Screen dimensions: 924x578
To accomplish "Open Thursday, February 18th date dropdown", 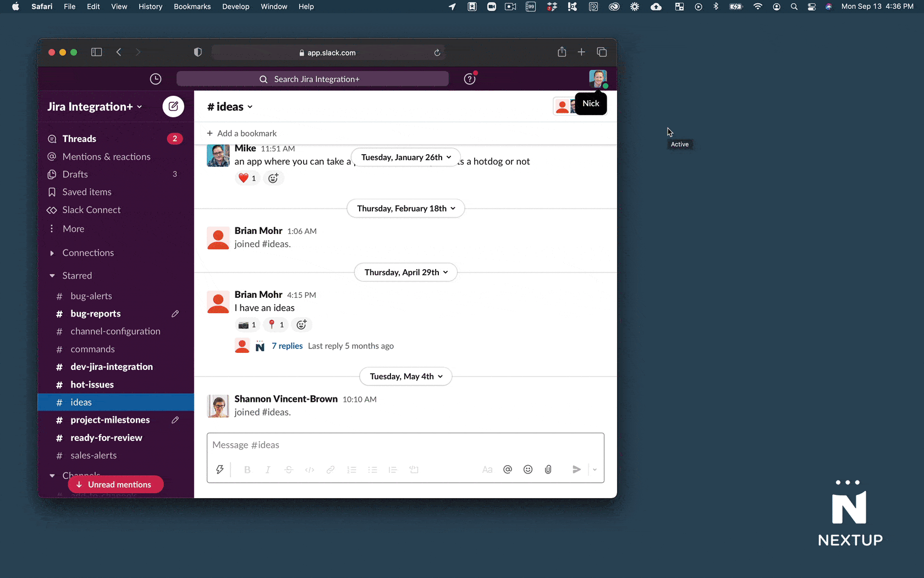I will [x=406, y=209].
